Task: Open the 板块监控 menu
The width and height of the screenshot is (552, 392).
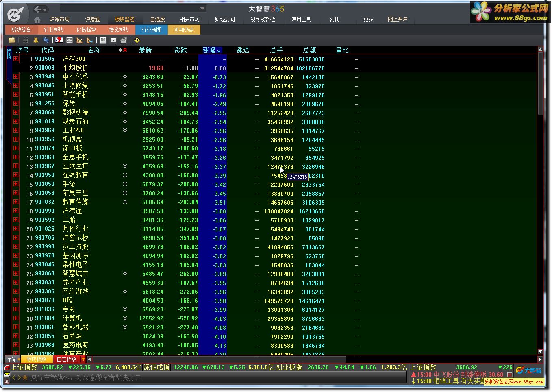Action: (x=124, y=19)
